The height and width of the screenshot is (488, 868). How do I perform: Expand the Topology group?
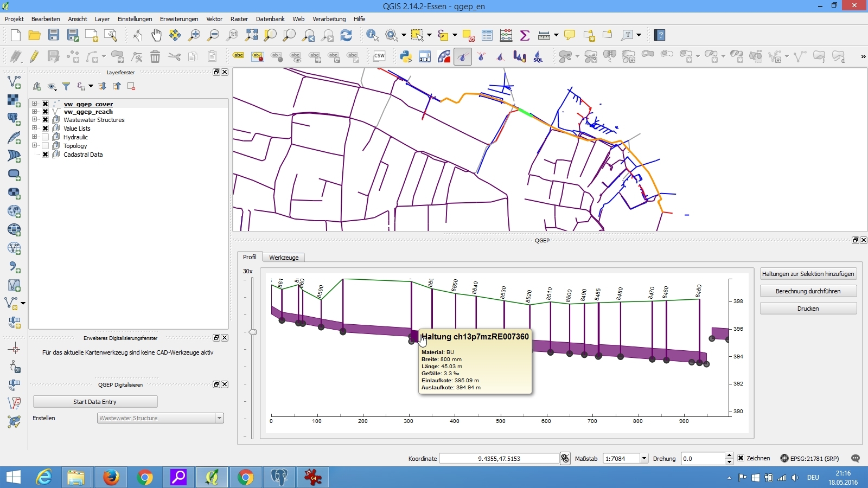(x=35, y=146)
